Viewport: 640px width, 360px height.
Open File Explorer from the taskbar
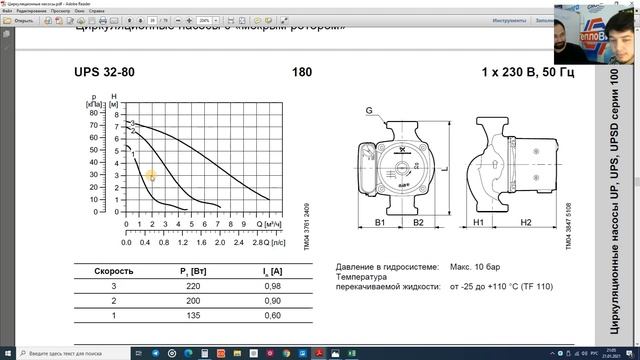click(237, 353)
